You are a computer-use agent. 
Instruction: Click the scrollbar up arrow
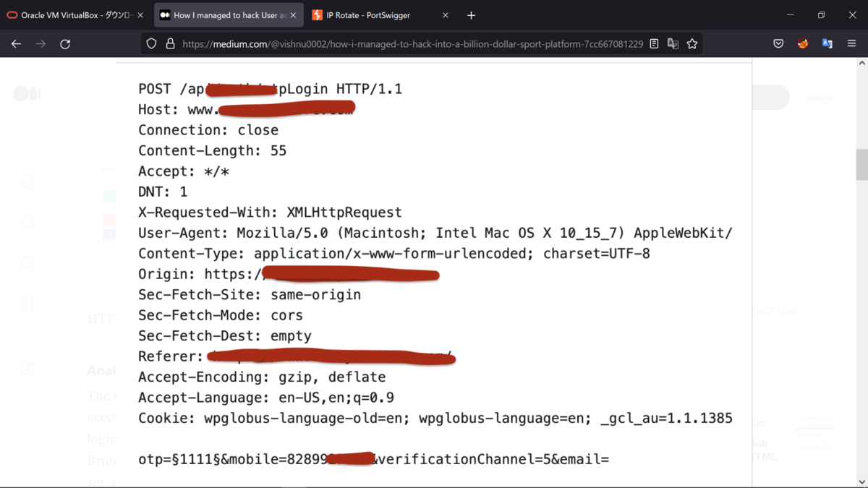pyautogui.click(x=861, y=64)
